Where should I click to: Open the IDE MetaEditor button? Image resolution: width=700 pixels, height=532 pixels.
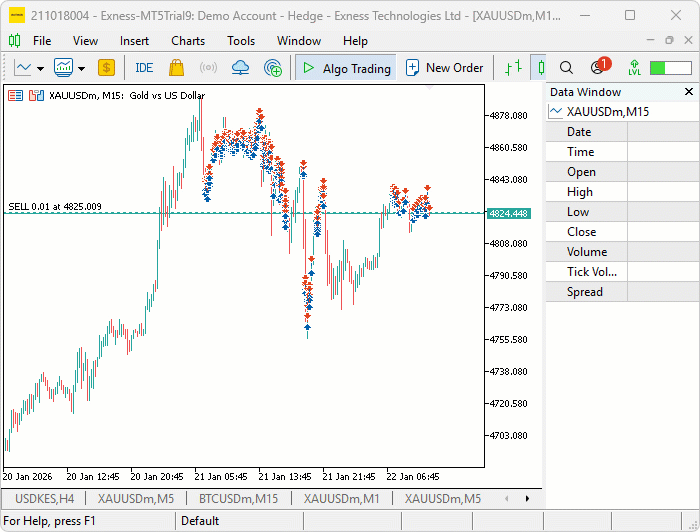click(x=144, y=68)
